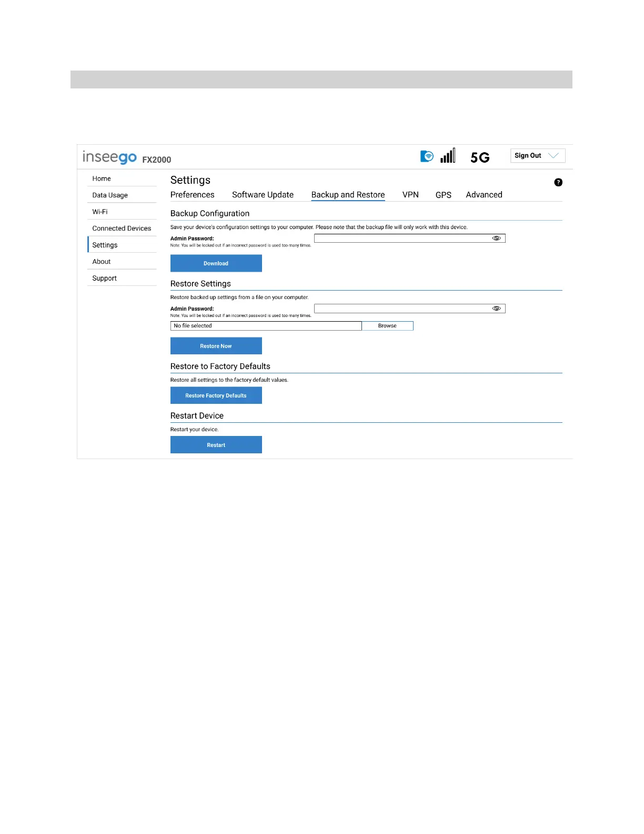Click the Wi-Fi connected devices status icon
644x834 pixels.
point(427,156)
